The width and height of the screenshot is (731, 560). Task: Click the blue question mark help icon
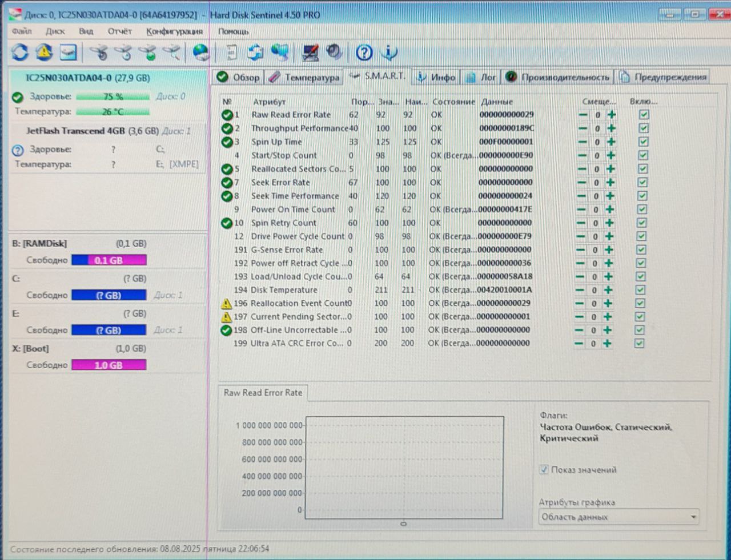point(364,53)
